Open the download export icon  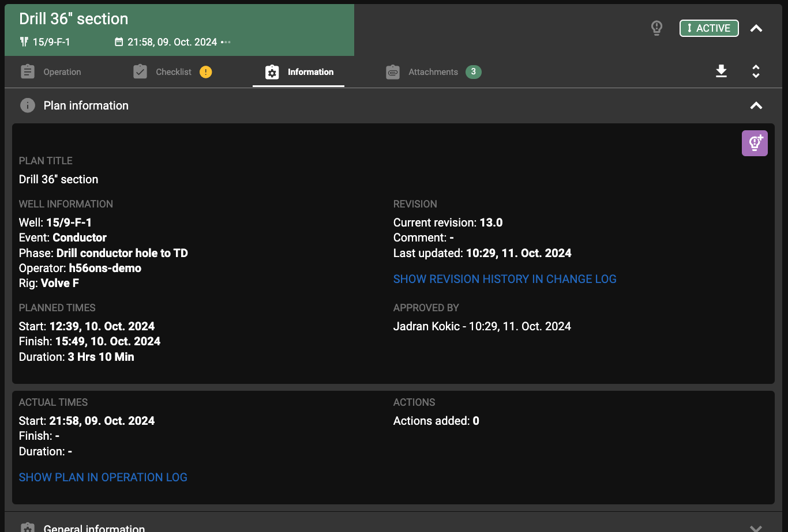coord(721,71)
